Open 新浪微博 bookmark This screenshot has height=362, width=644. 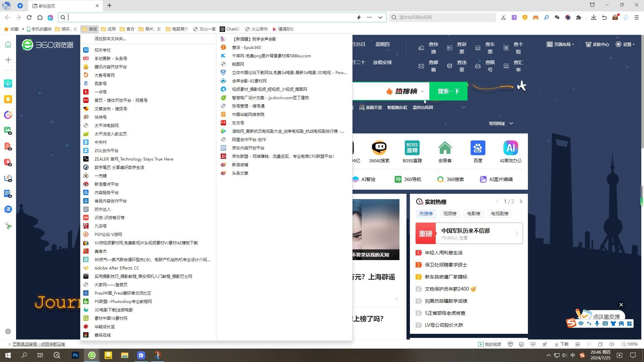point(240,165)
